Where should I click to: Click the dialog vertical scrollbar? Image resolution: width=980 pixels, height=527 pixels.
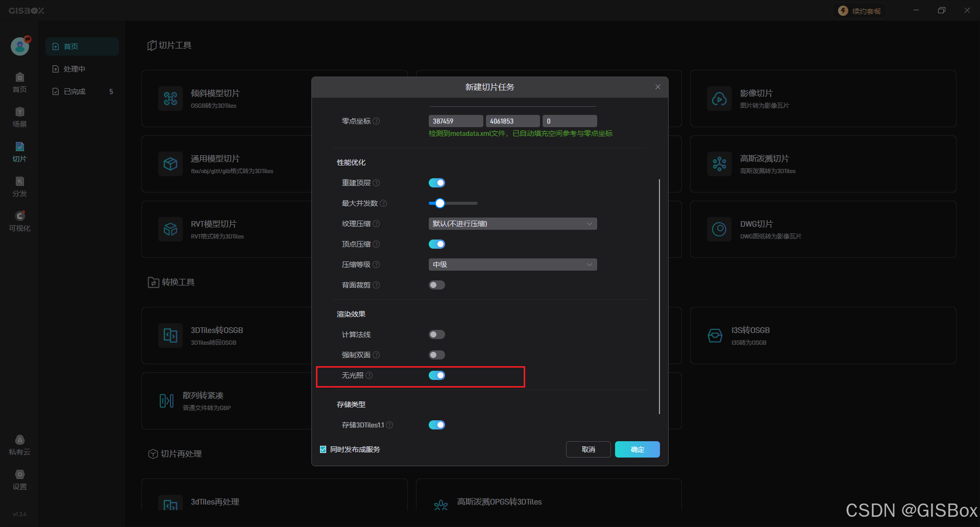click(x=659, y=296)
